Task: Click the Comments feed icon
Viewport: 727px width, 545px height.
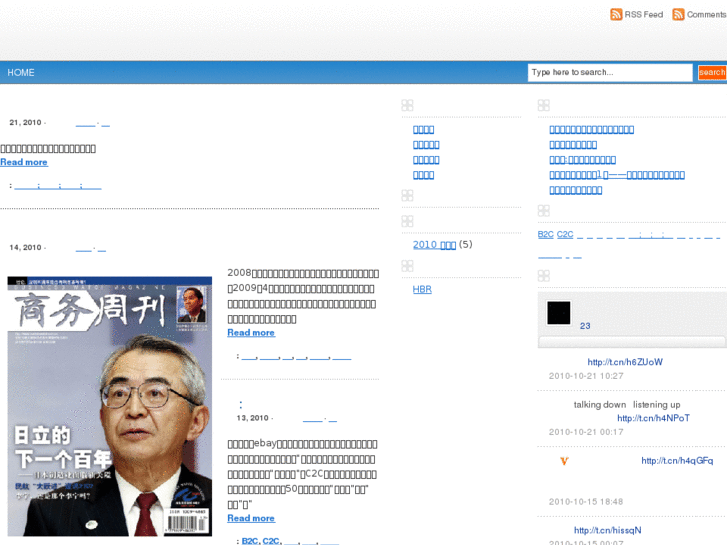Action: 678,14
